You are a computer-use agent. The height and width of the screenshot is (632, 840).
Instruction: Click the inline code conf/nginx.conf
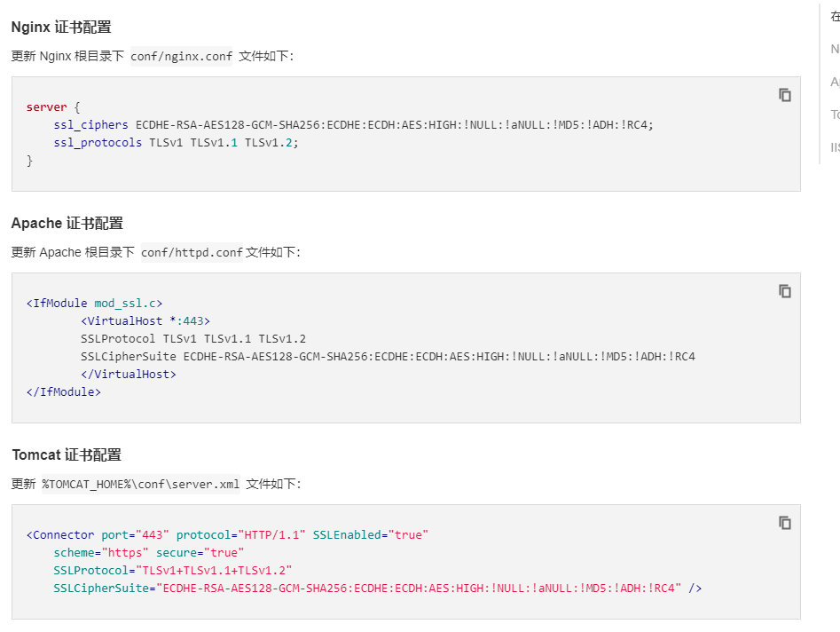tap(181, 56)
